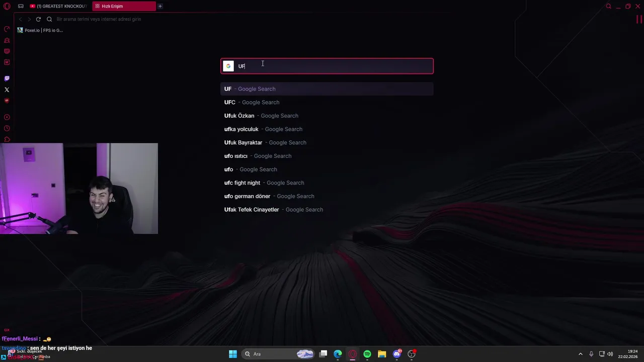Viewport: 644px width, 362px height.
Task: Select the plain 'ufo' suggestion
Action: (x=327, y=169)
